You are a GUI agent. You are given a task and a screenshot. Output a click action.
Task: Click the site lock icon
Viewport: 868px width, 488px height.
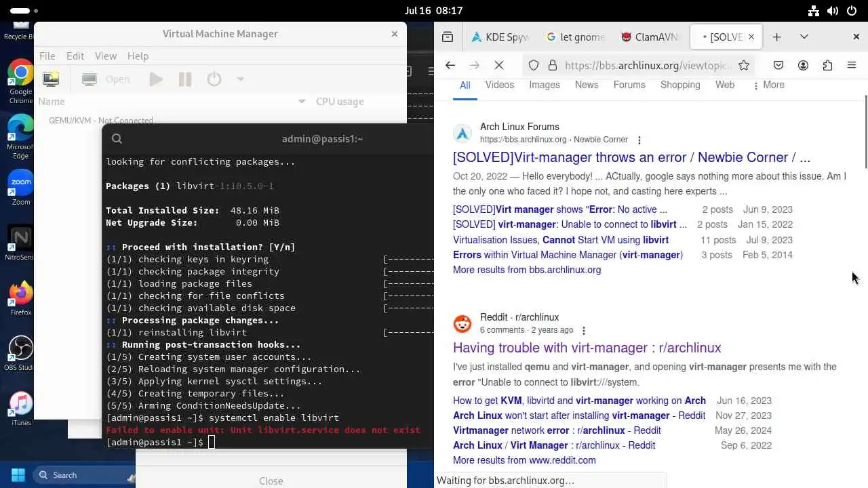552,65
